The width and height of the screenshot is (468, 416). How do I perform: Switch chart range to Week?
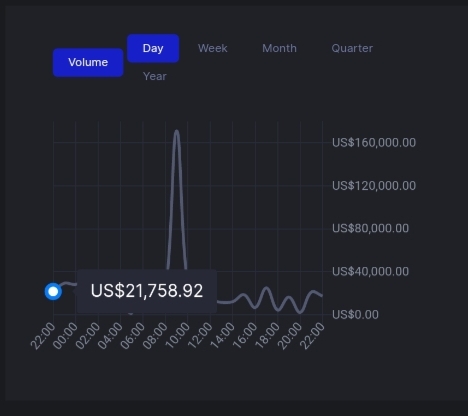pos(213,48)
